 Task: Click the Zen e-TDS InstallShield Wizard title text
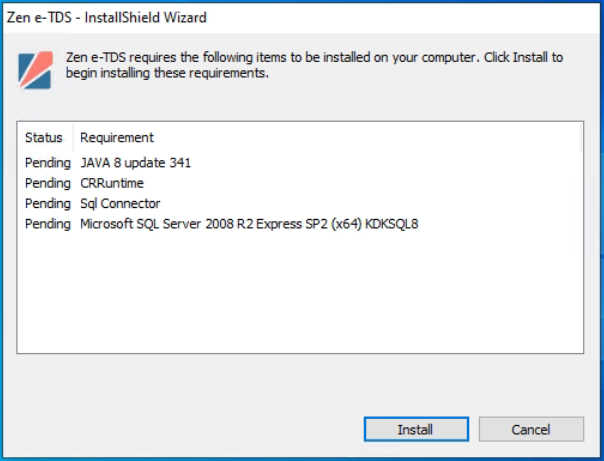coord(107,17)
